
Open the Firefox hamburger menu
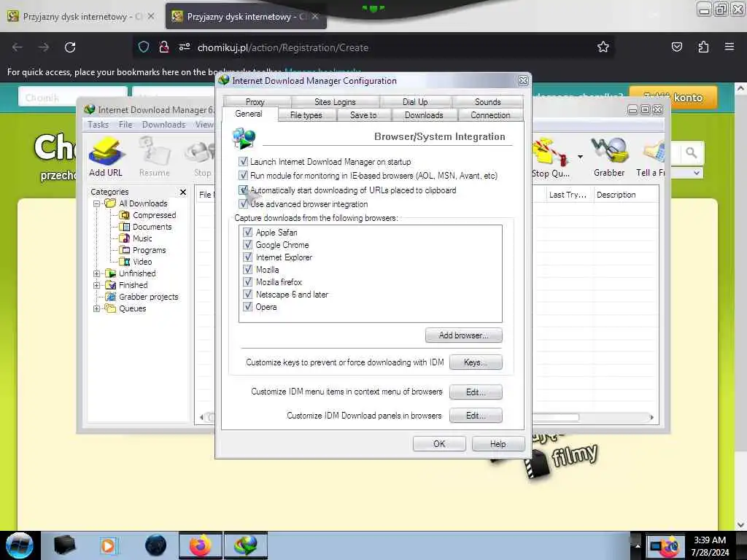729,47
